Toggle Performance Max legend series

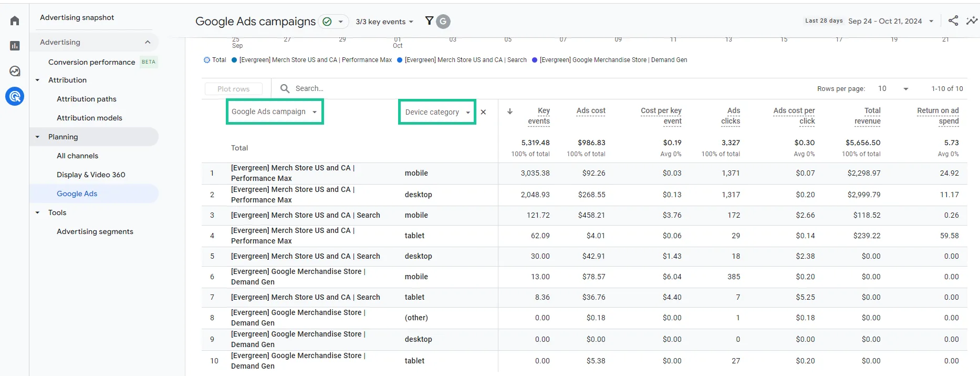click(x=311, y=60)
